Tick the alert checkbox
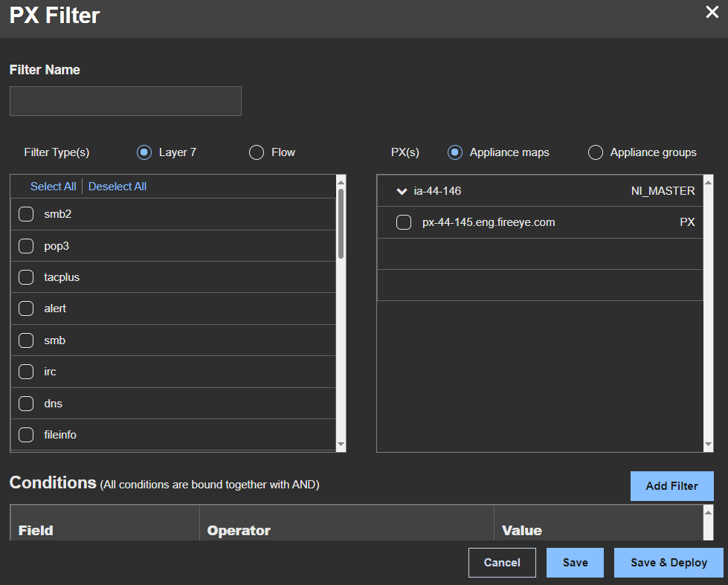The image size is (728, 585). (26, 308)
